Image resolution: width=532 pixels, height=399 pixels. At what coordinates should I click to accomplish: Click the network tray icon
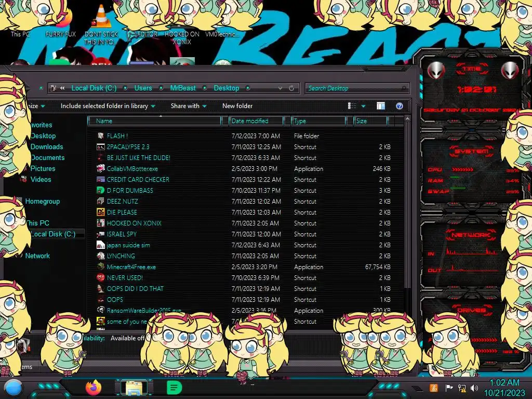(x=461, y=388)
